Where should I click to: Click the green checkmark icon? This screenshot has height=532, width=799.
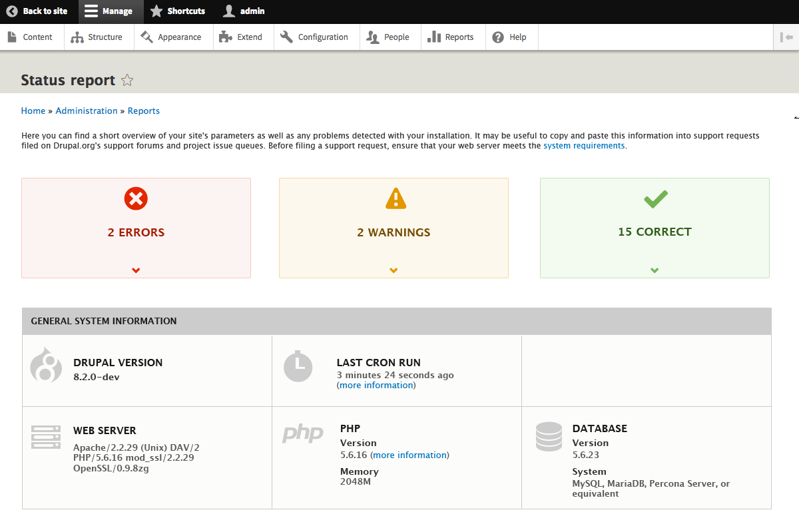pyautogui.click(x=656, y=198)
